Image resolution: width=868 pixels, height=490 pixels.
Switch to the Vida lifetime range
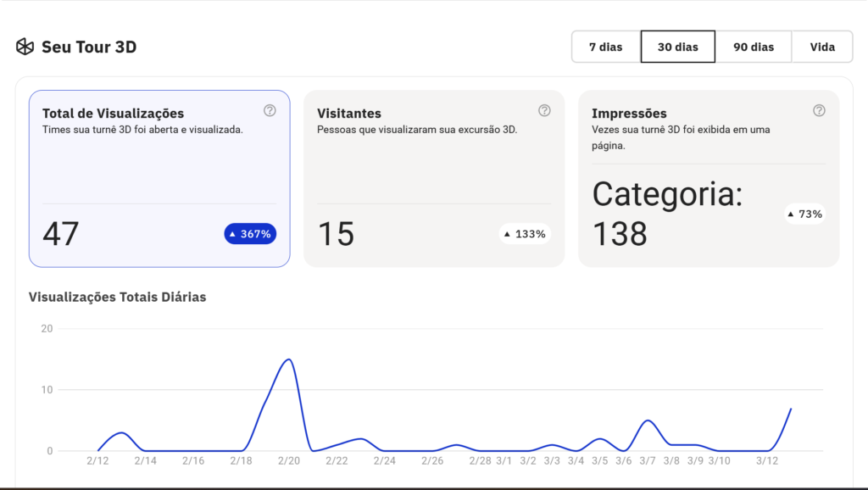(822, 47)
